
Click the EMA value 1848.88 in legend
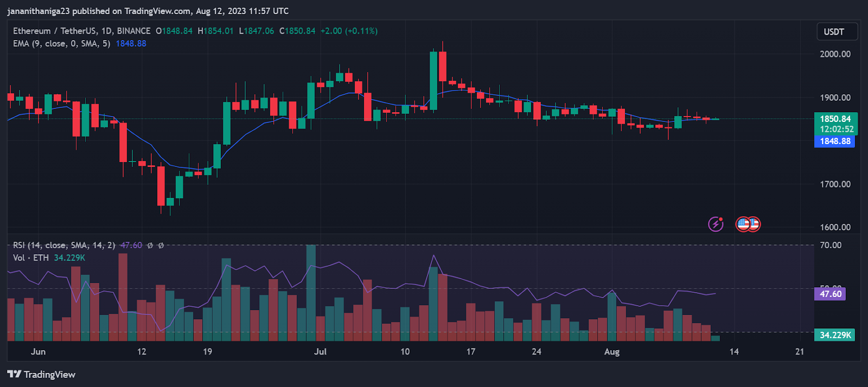click(131, 43)
